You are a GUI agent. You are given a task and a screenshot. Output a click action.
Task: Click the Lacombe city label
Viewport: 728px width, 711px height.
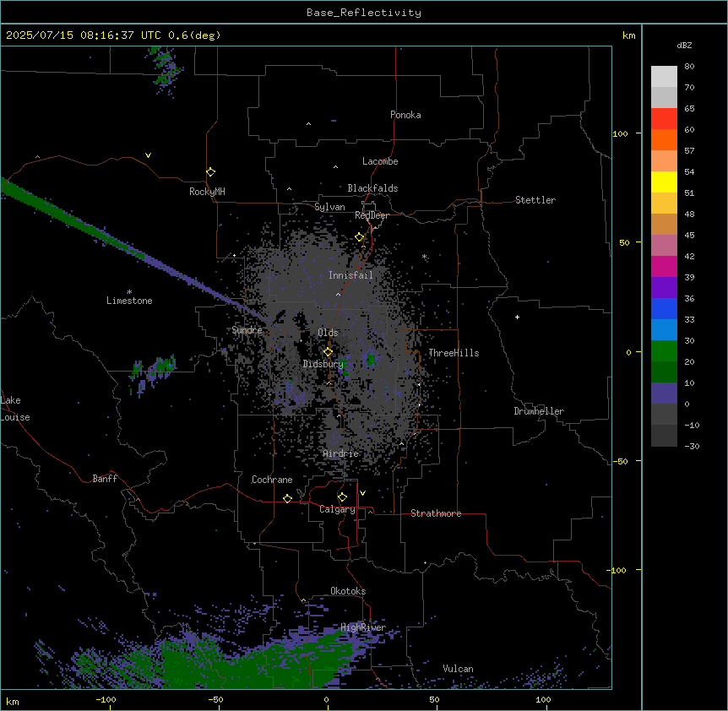pyautogui.click(x=380, y=161)
